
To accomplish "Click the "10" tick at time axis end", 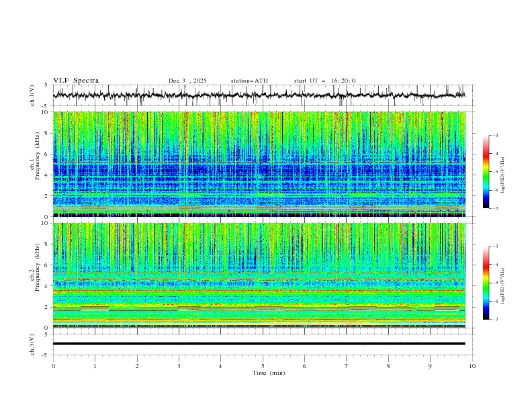I will [472, 366].
